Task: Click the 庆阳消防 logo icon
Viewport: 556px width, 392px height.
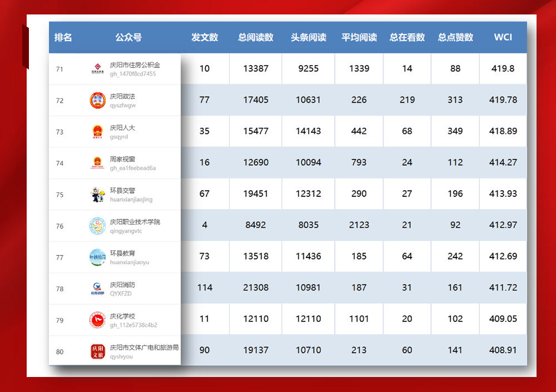Action: (x=97, y=289)
